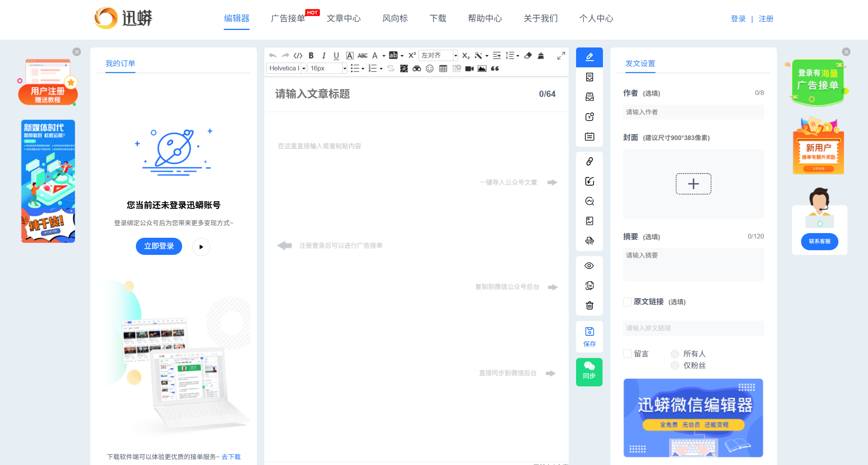This screenshot has width=868, height=465.
Task: Open the 文章中心 nav item
Action: 344,18
